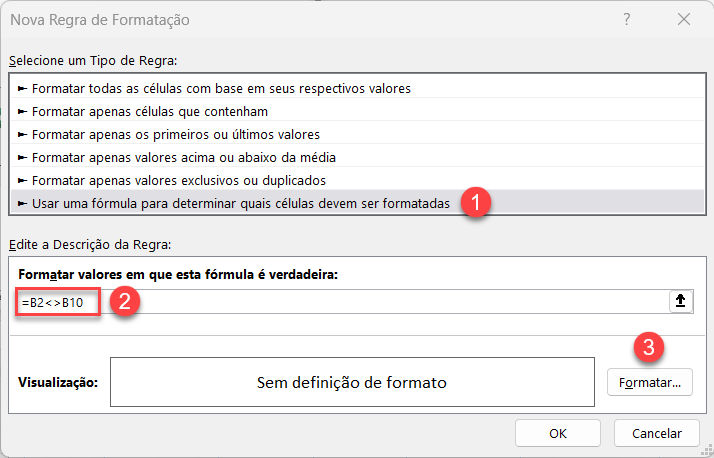Open the Formatar... button

pyautogui.click(x=650, y=382)
